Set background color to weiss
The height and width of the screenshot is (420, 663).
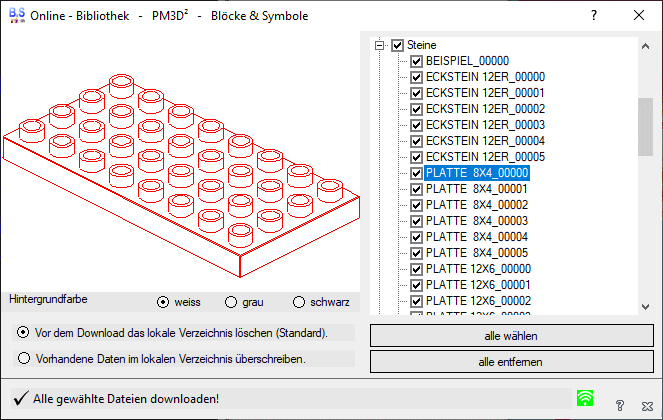[163, 302]
